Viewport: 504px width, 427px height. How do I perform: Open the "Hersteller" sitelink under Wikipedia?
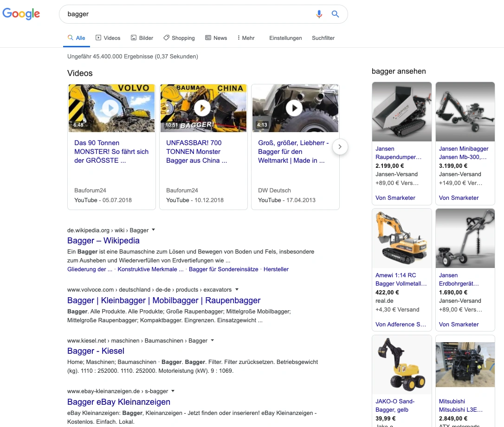(276, 269)
